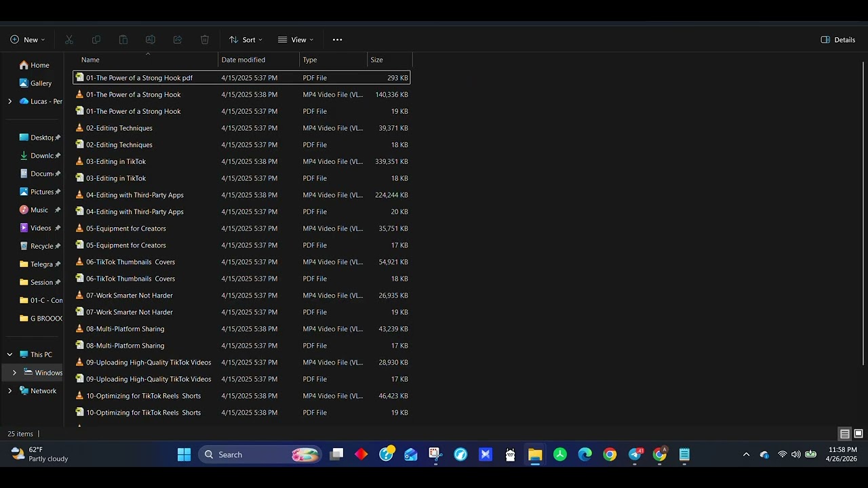The width and height of the screenshot is (868, 488).
Task: Select the '03-Editing in TikTok' PDF file
Action: [x=241, y=178]
